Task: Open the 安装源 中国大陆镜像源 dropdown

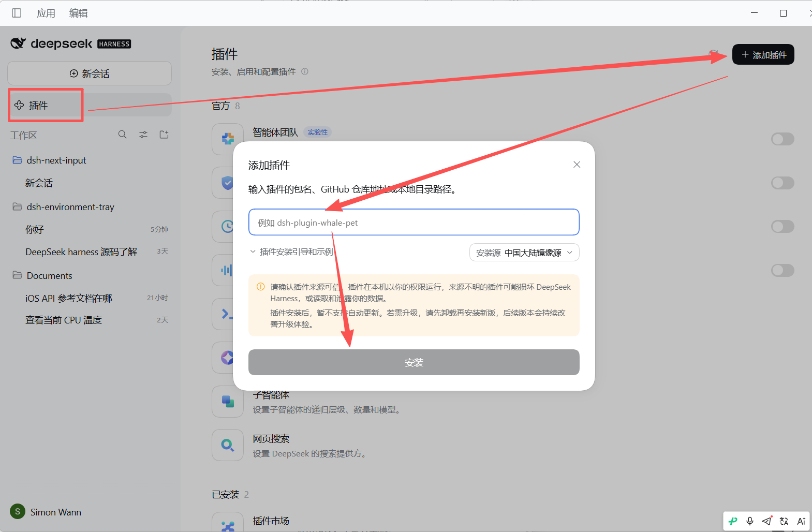Action: (524, 253)
